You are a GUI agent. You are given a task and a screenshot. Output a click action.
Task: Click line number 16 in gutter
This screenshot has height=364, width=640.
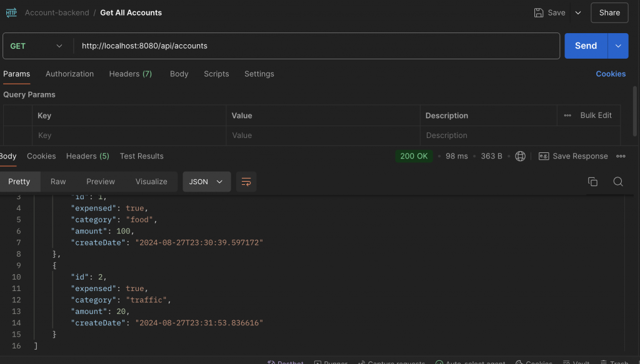tap(16, 346)
